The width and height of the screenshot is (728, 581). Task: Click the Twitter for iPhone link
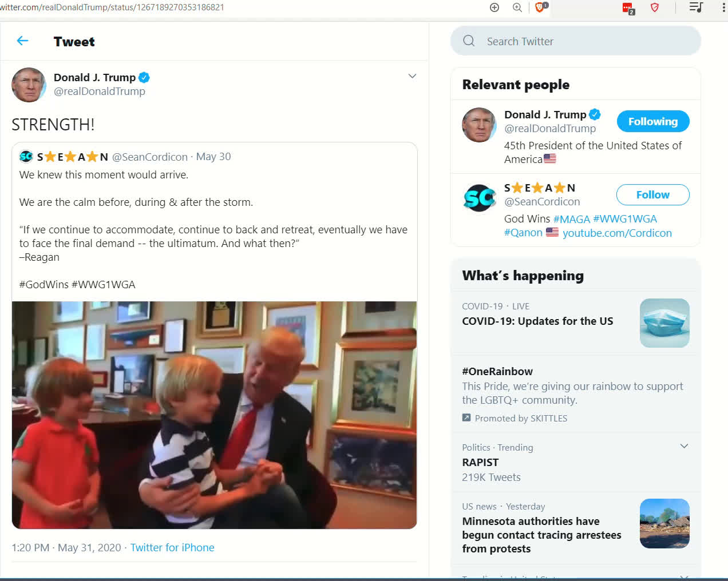[172, 547]
